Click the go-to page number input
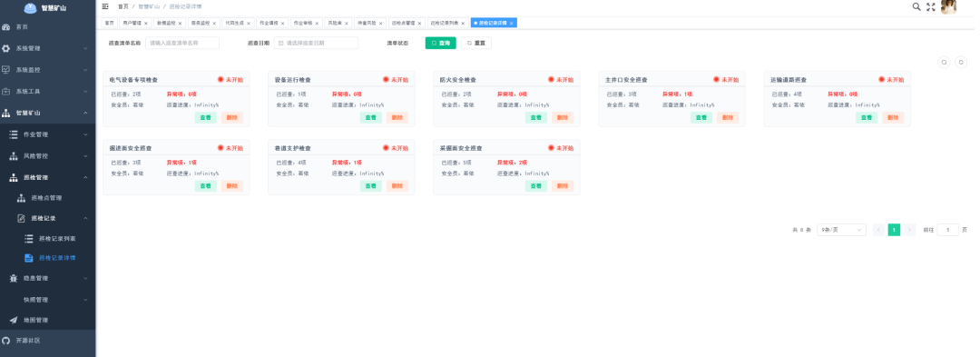This screenshot has height=357, width=980. tap(947, 230)
